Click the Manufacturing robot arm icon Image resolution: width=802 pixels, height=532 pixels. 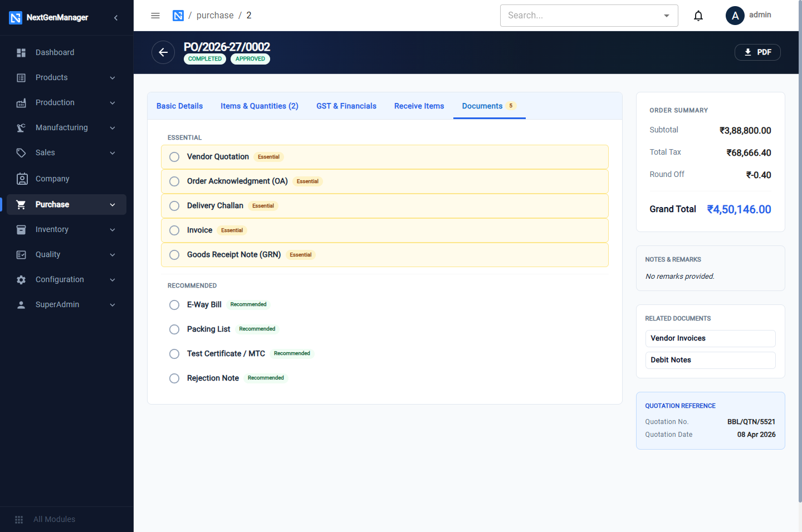21,127
